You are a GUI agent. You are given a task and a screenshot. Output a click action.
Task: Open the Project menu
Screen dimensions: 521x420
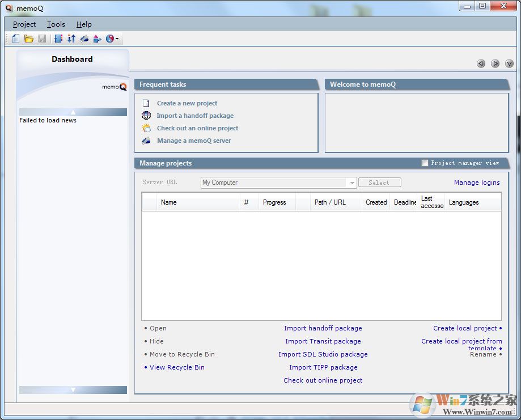(24, 24)
